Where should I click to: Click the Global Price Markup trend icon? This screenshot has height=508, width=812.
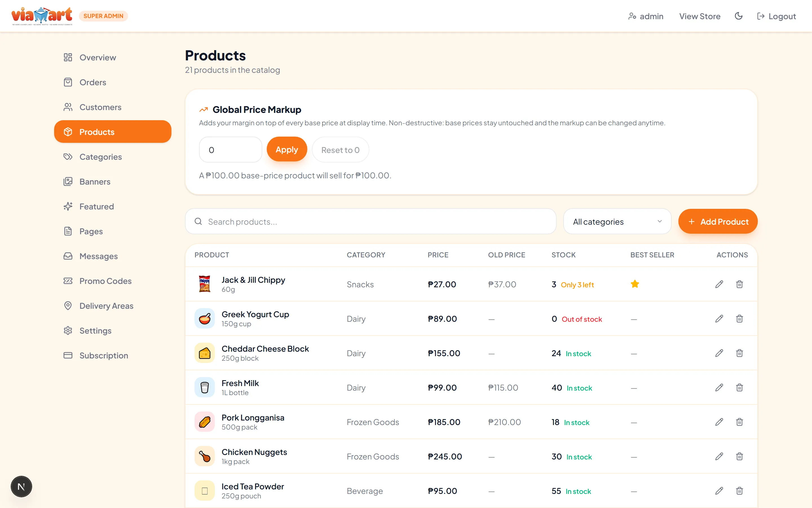click(x=203, y=110)
